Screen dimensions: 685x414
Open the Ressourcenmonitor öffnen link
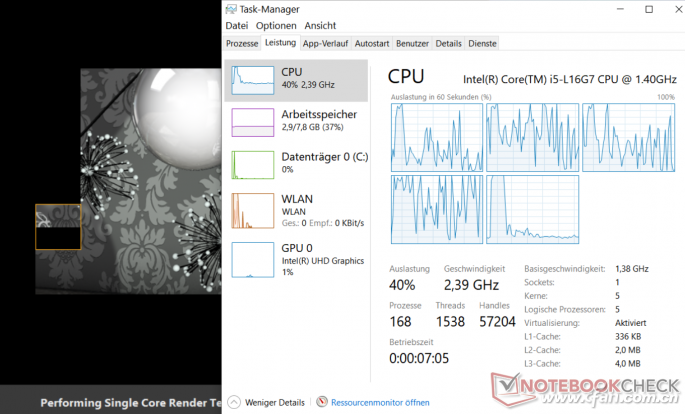pos(380,403)
